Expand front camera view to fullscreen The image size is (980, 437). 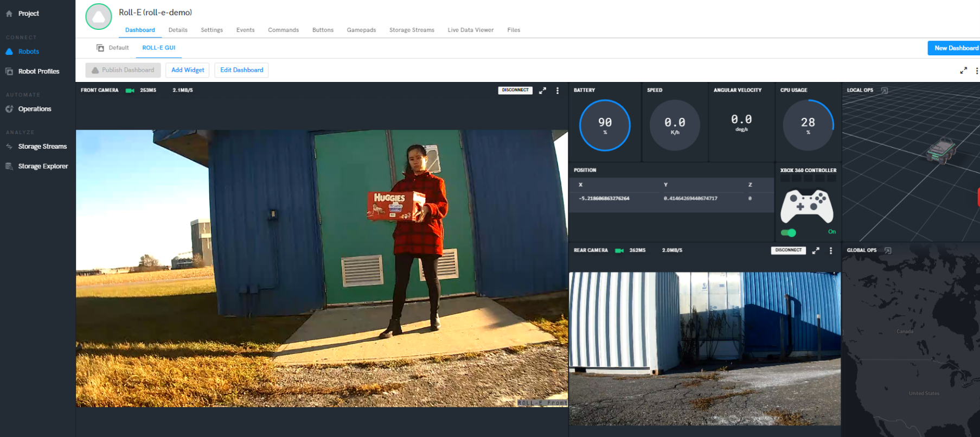542,91
